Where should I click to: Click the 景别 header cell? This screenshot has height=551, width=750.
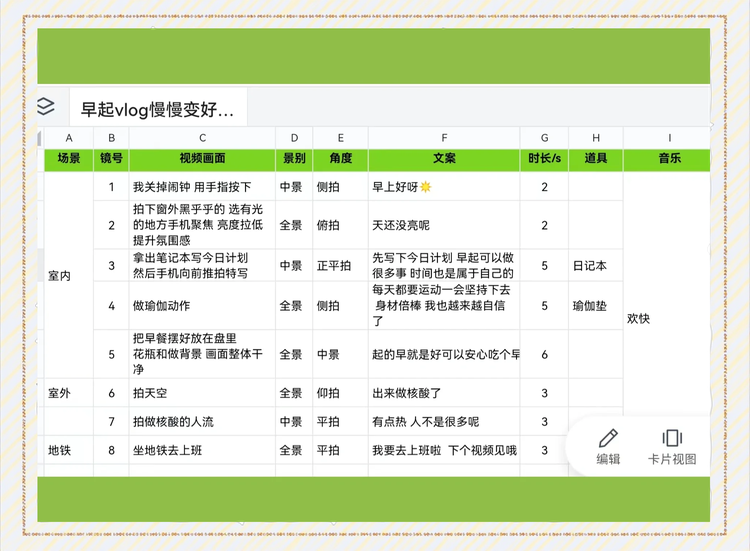pos(294,160)
